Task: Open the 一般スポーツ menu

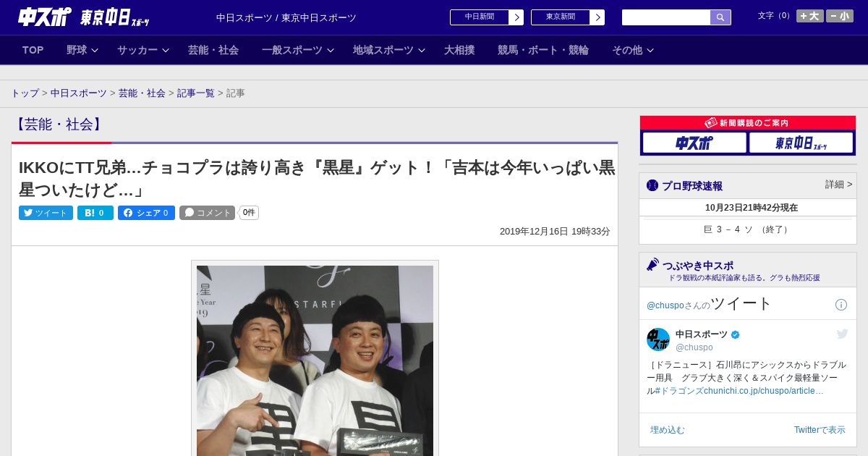Action: click(292, 50)
